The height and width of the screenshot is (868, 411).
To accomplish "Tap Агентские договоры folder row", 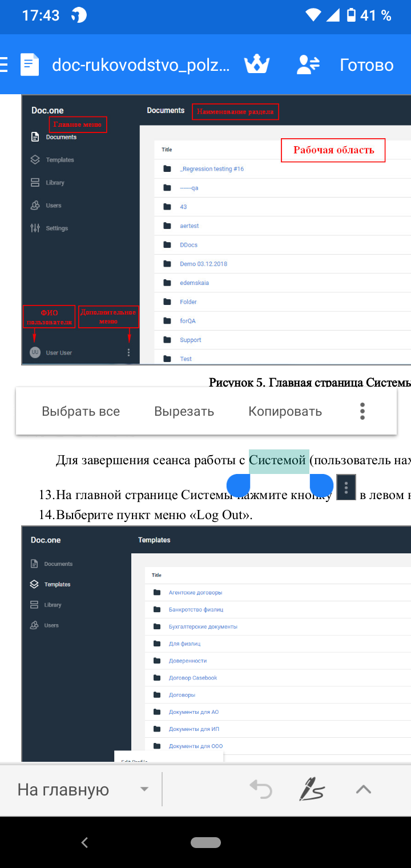I will 278,592.
